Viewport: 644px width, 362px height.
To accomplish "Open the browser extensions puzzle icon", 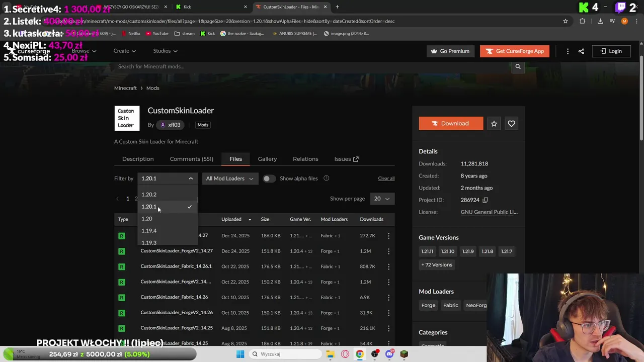I will pyautogui.click(x=582, y=21).
